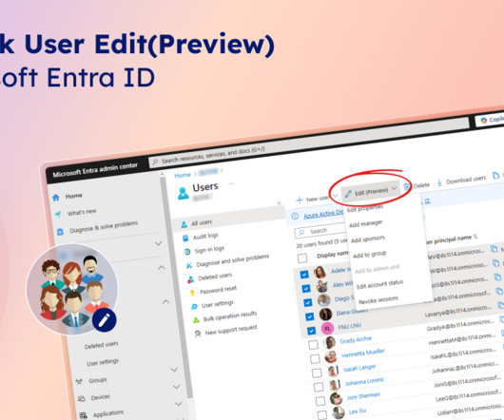This screenshot has width=504, height=420.
Task: Expand the Groups section chevron in sidebar
Action: click(174, 370)
